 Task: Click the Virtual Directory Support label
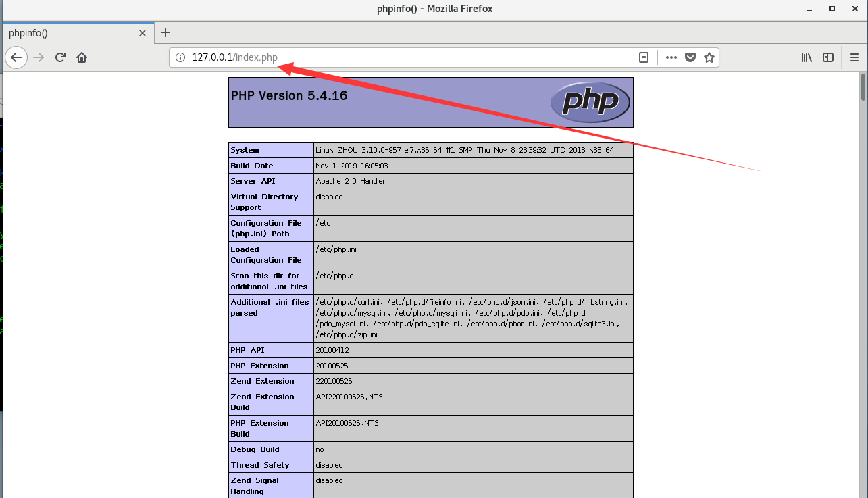tap(264, 202)
